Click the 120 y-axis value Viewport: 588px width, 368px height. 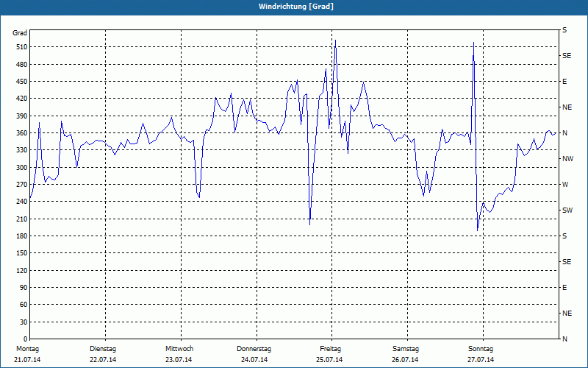pos(22,270)
